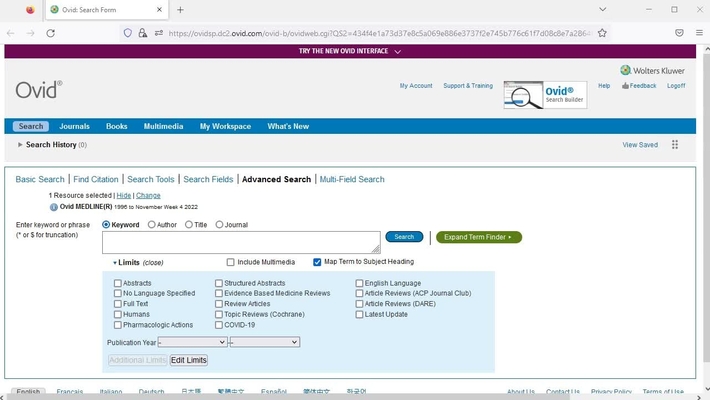710x400 pixels.
Task: Click the info icon beside Ovid MEDLINE(R)
Action: (x=54, y=207)
